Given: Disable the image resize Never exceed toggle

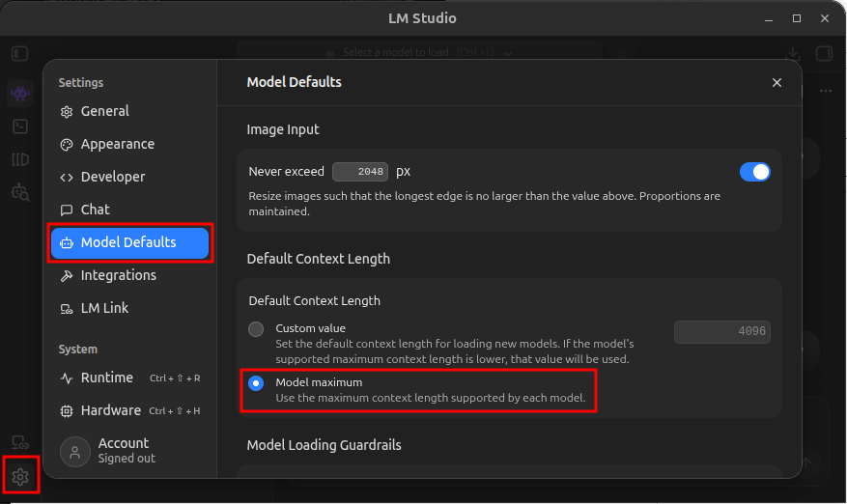Looking at the screenshot, I should tap(754, 172).
